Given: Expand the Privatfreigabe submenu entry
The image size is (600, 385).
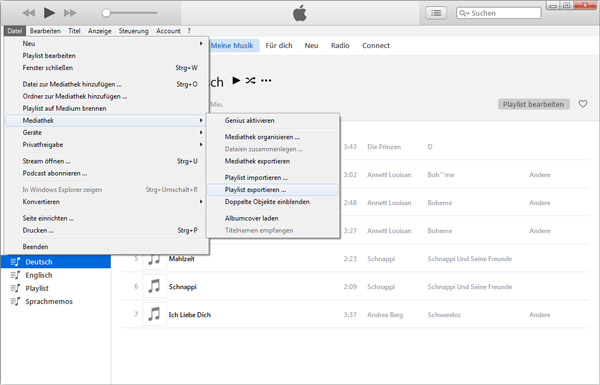Looking at the screenshot, I should tap(106, 145).
